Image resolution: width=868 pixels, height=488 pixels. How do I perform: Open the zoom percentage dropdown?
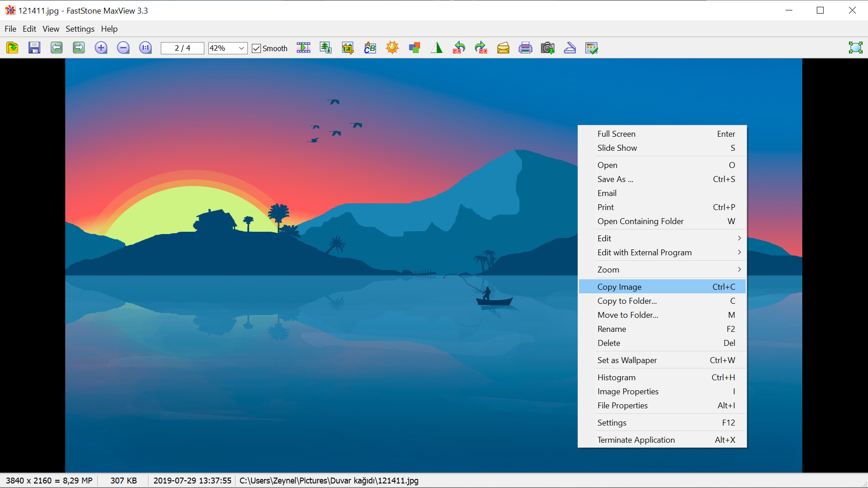pyautogui.click(x=241, y=48)
